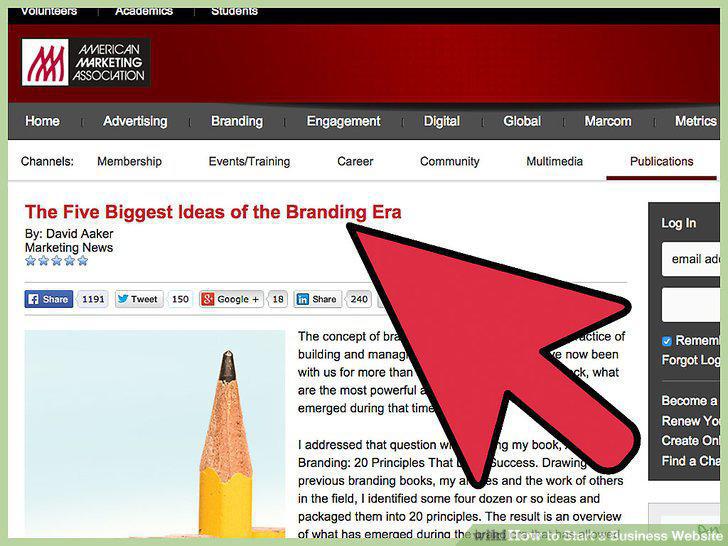The width and height of the screenshot is (728, 546).
Task: Click the American Marketing Association logo
Action: (85, 62)
